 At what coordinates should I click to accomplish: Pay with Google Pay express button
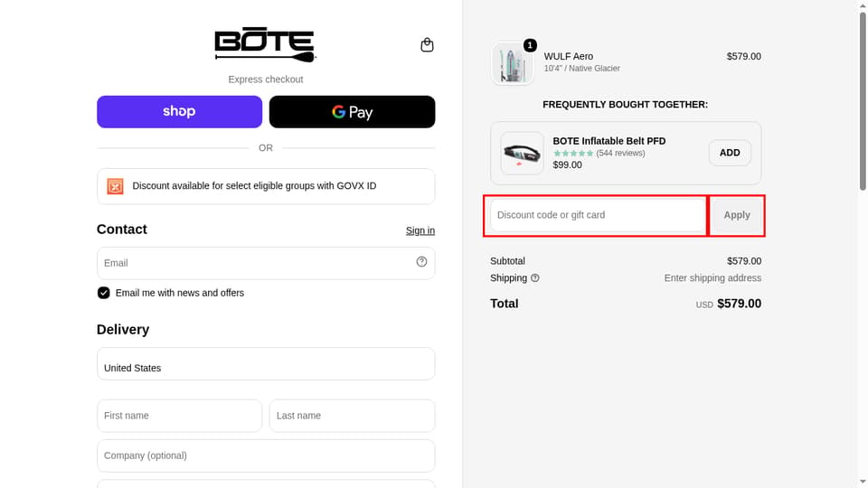[352, 112]
